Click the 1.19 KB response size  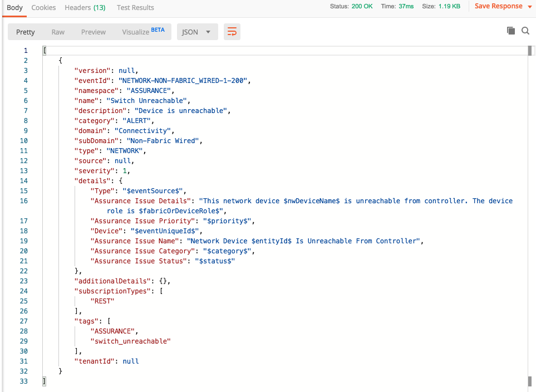point(449,7)
